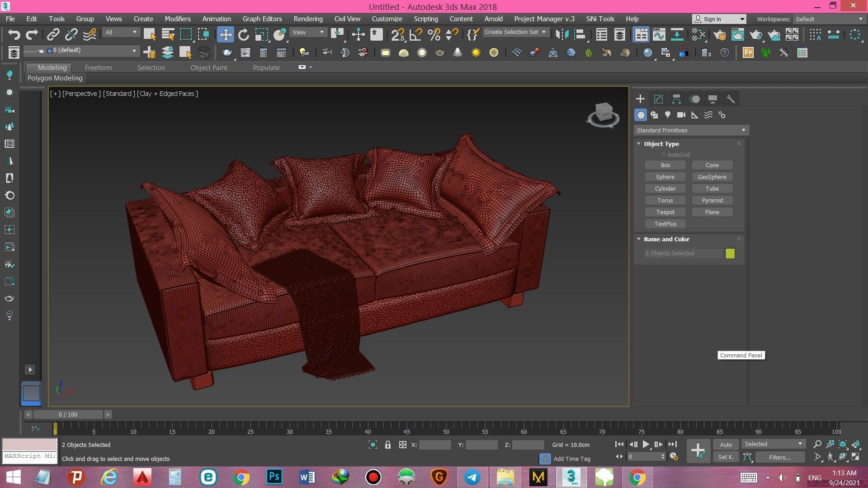Enable the AutoGrid checkbox
This screenshot has width=868, height=488.
[663, 154]
